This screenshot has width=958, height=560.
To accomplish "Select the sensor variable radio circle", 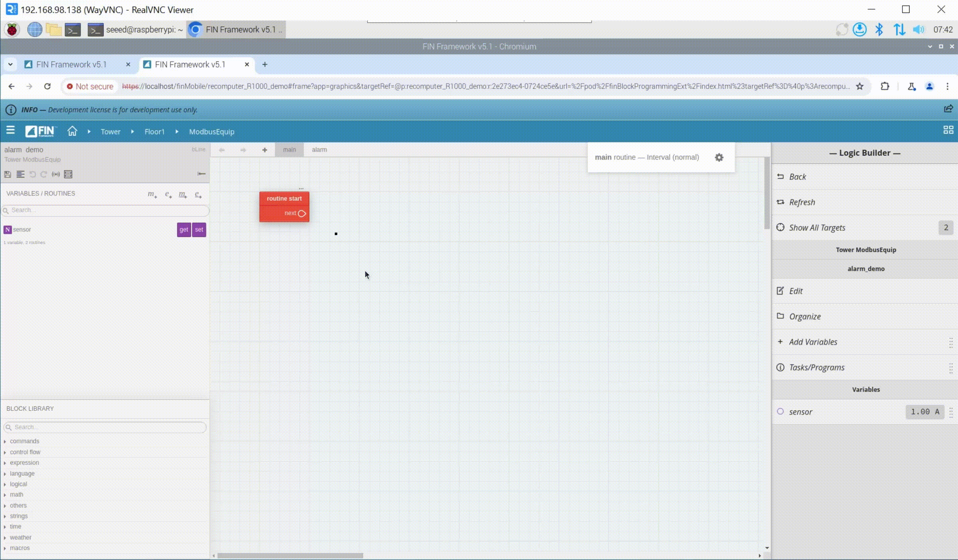I will coord(780,412).
